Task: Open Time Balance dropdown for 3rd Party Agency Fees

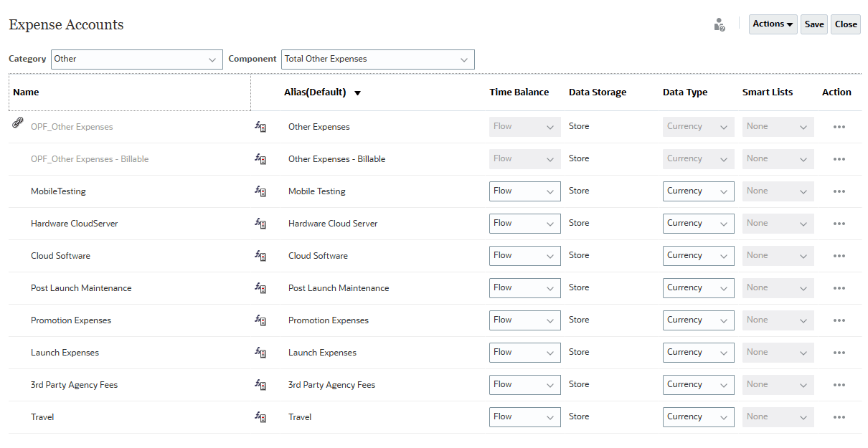Action: [525, 385]
